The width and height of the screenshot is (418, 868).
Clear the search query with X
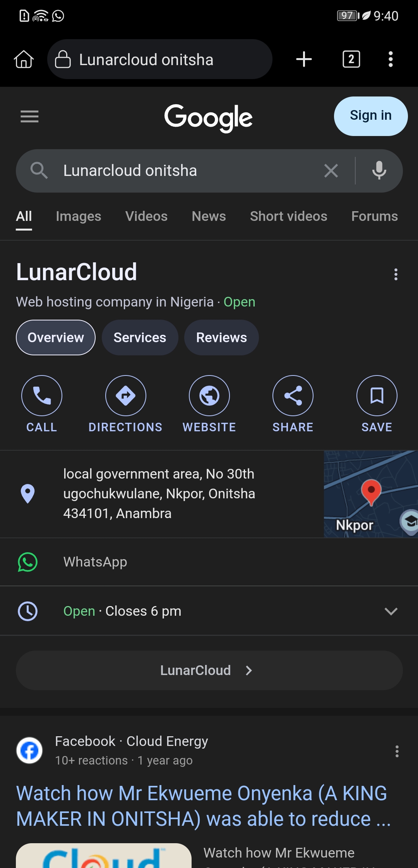click(331, 170)
